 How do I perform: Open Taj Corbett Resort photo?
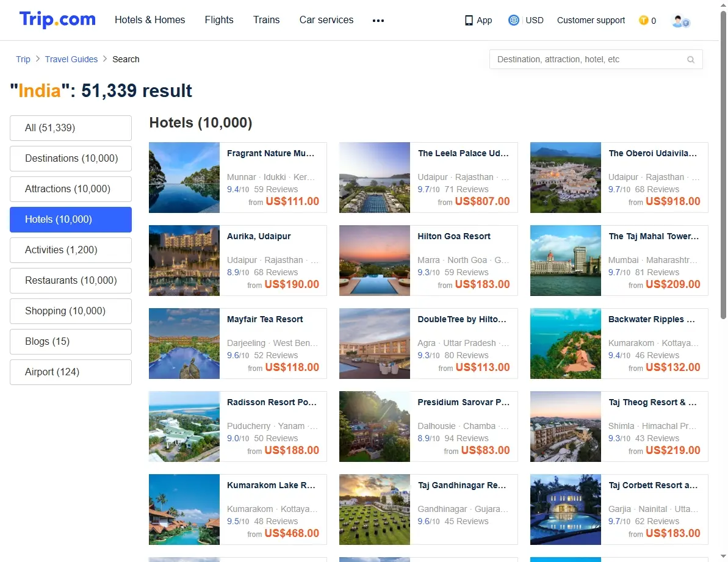[566, 510]
